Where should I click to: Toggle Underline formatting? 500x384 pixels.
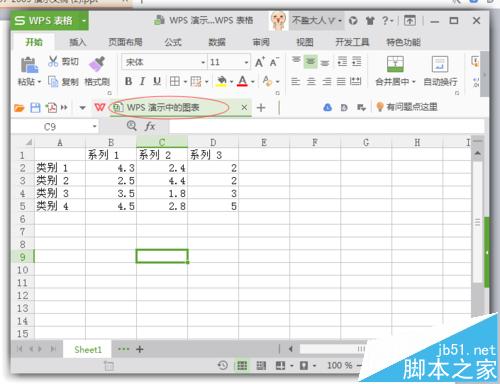pyautogui.click(x=157, y=81)
